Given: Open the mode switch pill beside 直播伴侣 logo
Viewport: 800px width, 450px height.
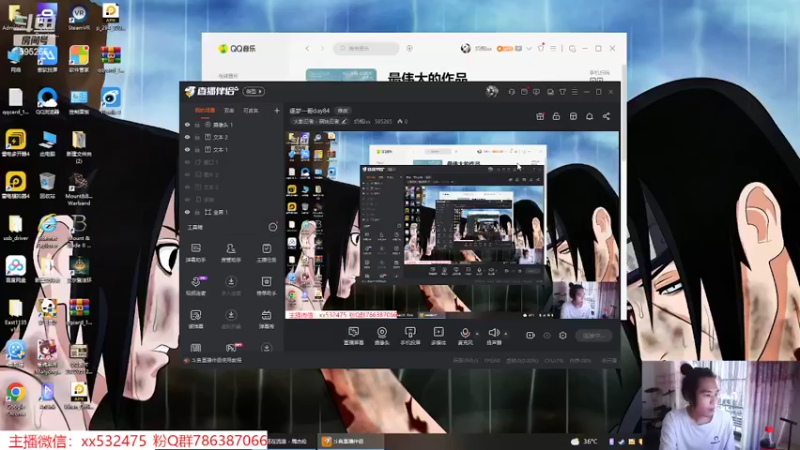Looking at the screenshot, I should 254,92.
